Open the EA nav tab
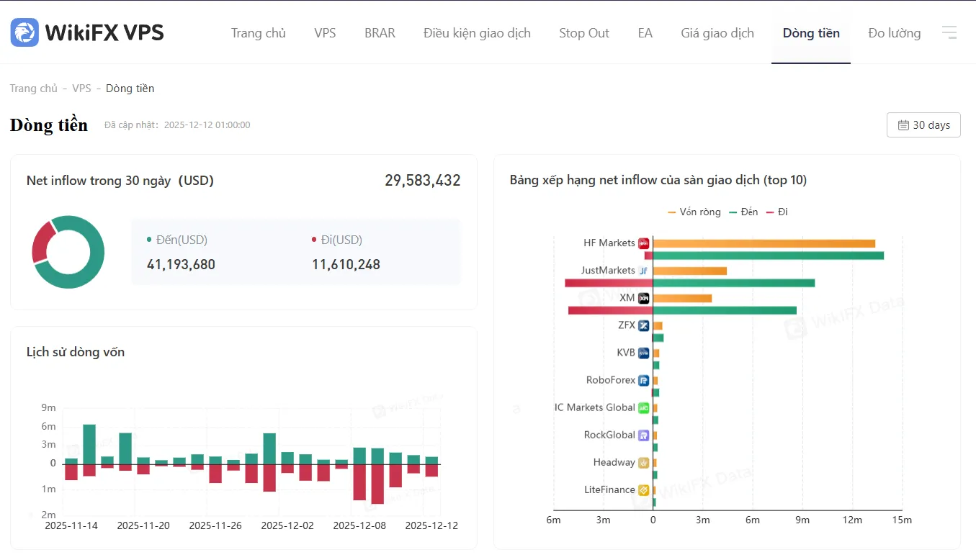The width and height of the screenshot is (976, 560). (x=645, y=33)
